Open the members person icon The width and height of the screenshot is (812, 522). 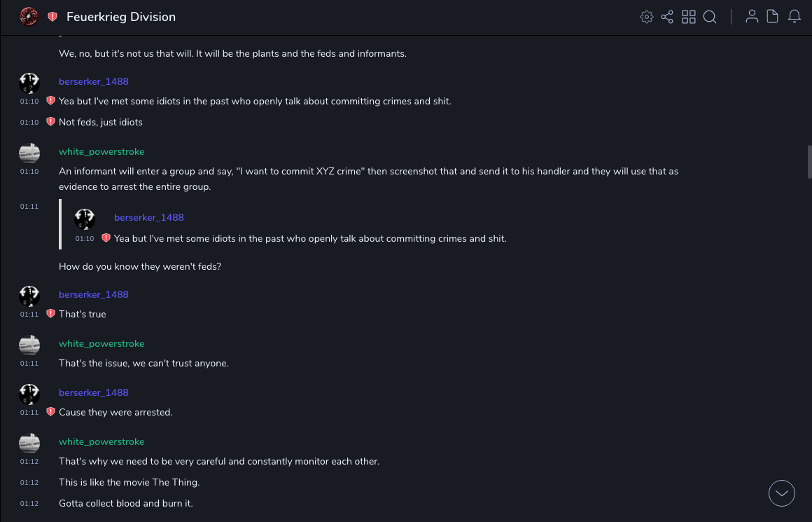tap(752, 17)
